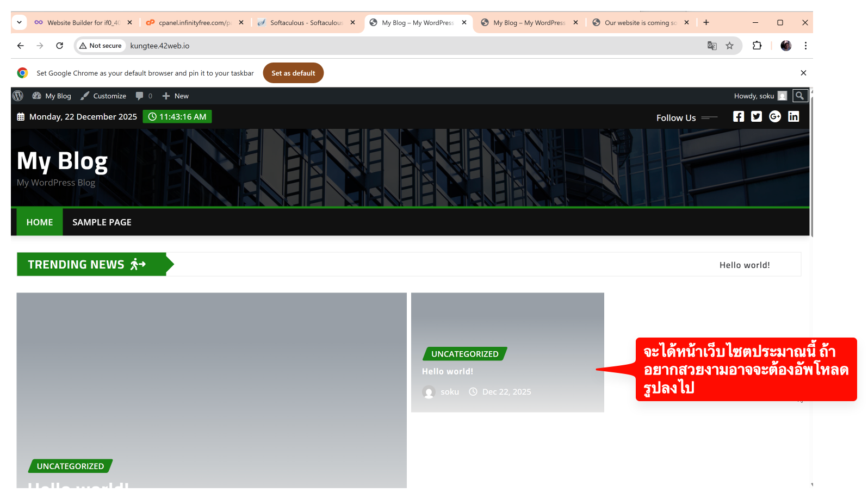Reload the page
Image resolution: width=868 pixels, height=499 pixels.
60,46
